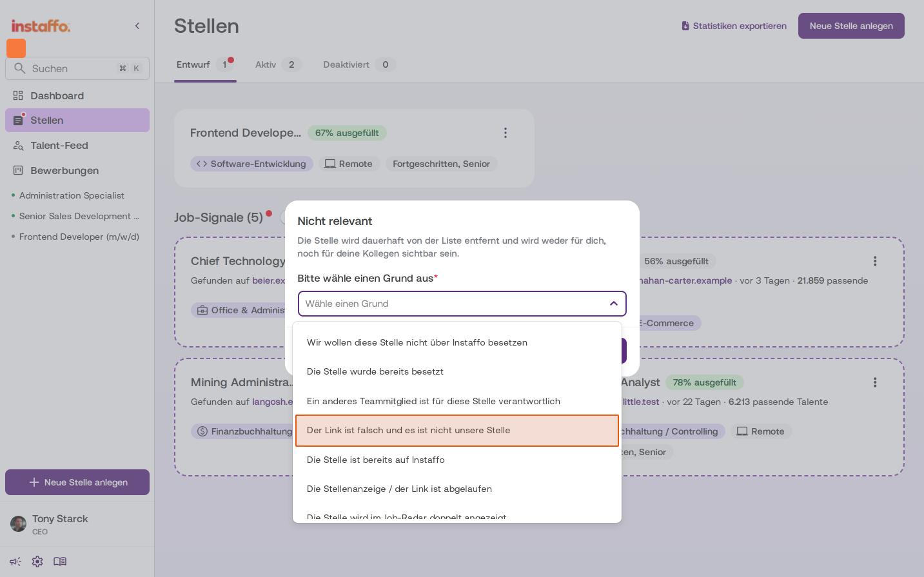The width and height of the screenshot is (924, 577).
Task: Open Frontend Developer (m/w/d) in sidebar
Action: click(79, 237)
